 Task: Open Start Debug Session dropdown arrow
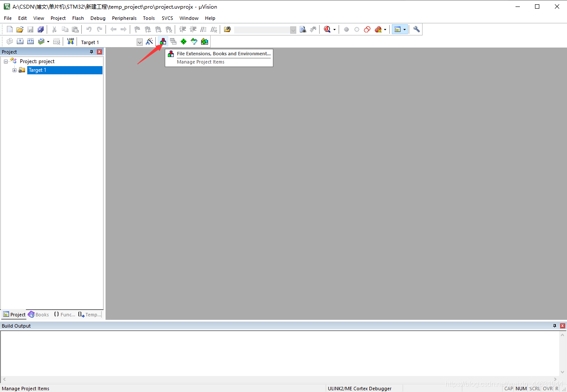[x=334, y=30]
